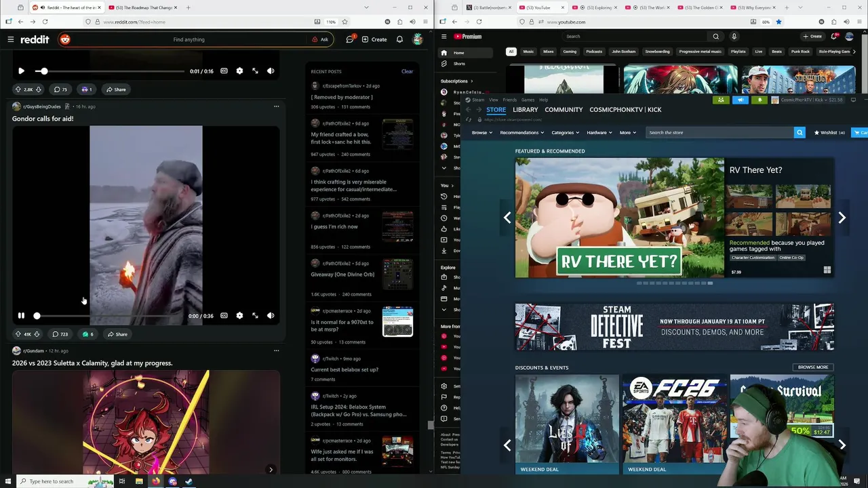This screenshot has height=488, width=868.
Task: Advance the Steam featured carousel right arrow
Action: click(842, 218)
